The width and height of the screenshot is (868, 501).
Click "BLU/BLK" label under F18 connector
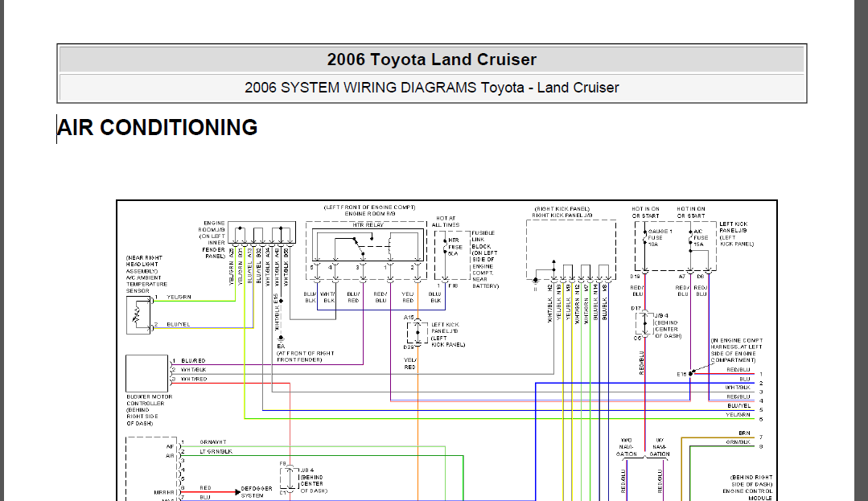pos(435,298)
